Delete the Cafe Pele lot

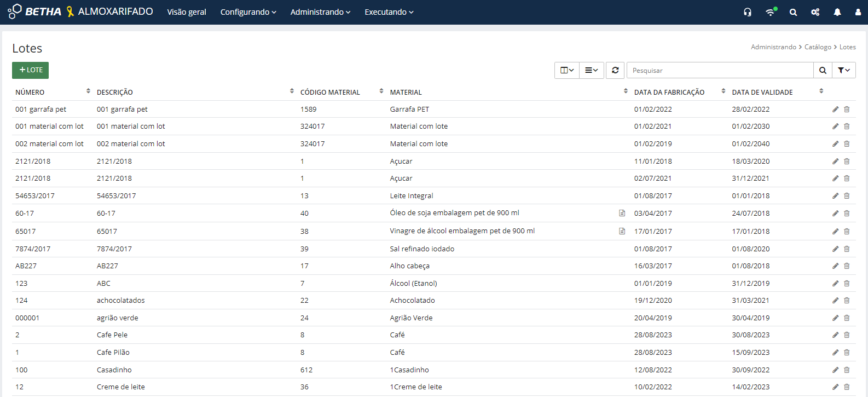pyautogui.click(x=847, y=335)
